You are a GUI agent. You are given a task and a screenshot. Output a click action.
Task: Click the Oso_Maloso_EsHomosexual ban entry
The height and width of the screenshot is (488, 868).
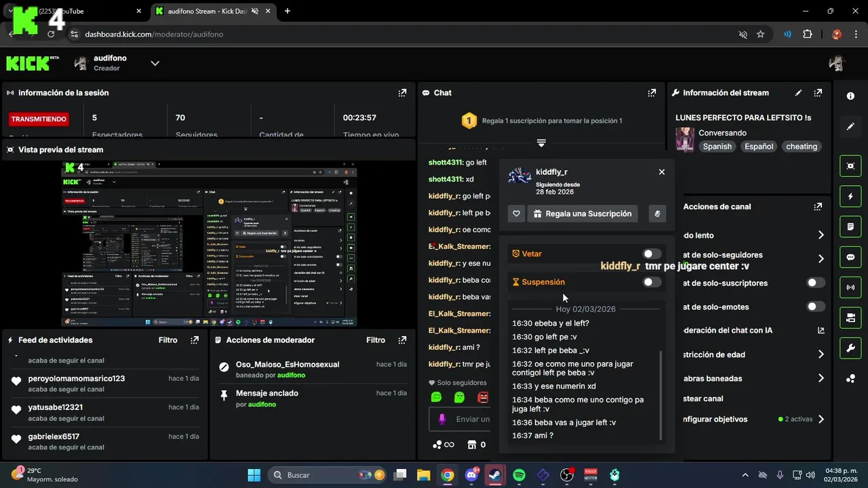coord(312,369)
